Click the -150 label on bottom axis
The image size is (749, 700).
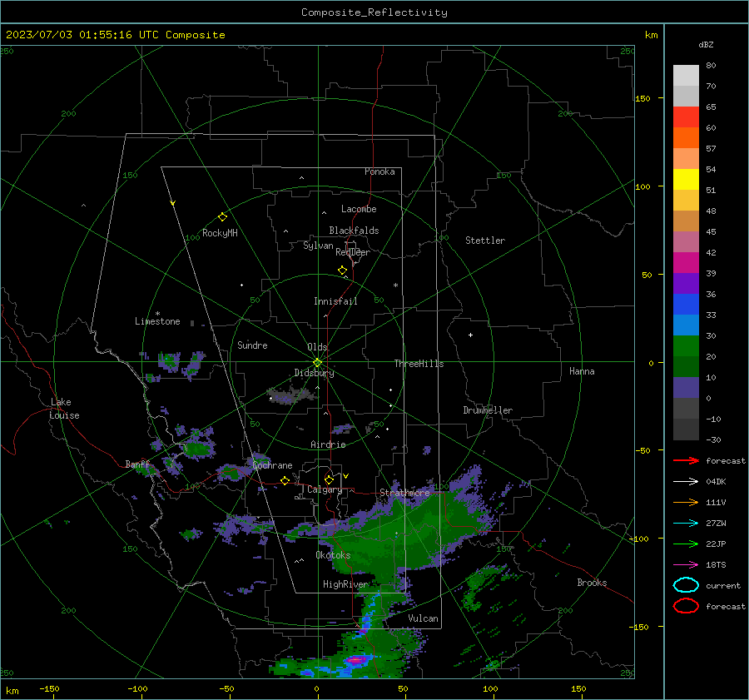(49, 688)
